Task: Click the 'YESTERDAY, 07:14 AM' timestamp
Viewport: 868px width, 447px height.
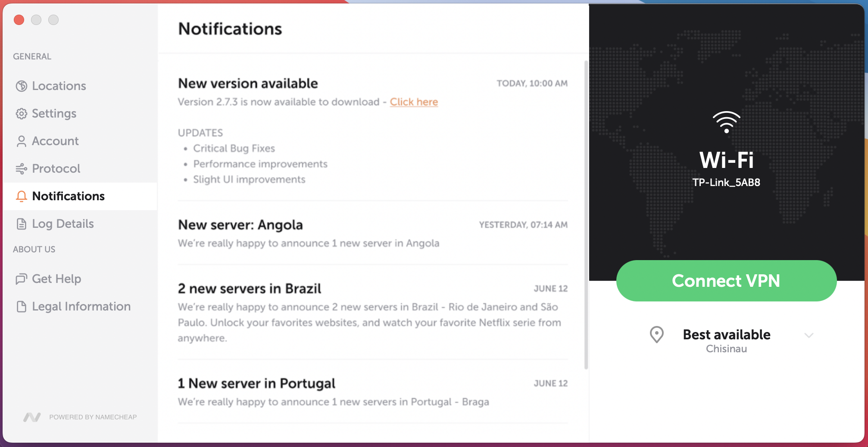Action: (x=523, y=225)
